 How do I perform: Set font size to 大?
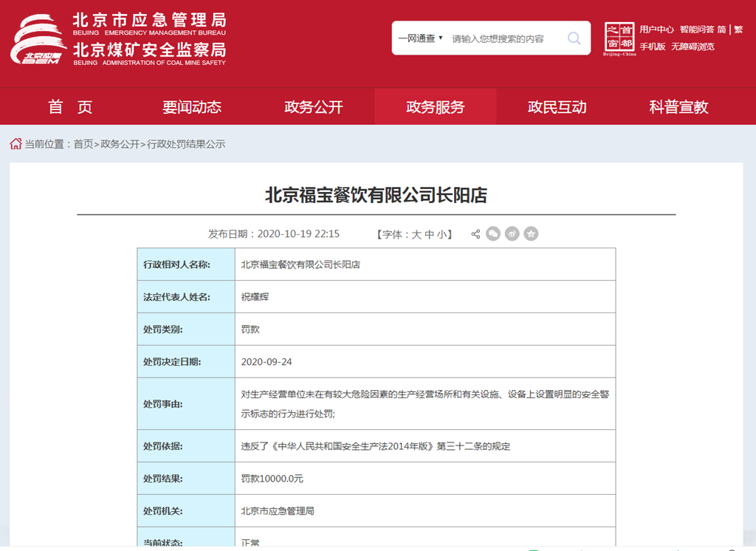(416, 234)
